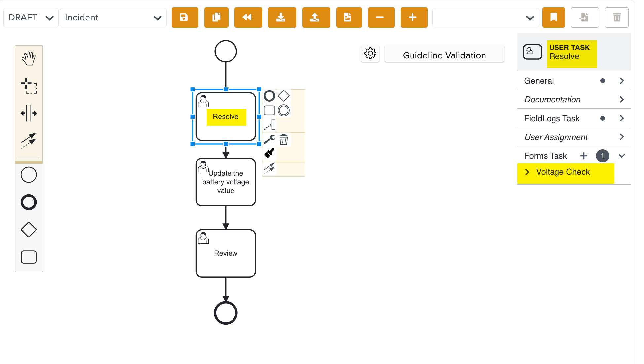The image size is (644, 364).
Task: Open the gear settings beside Guideline Validation
Action: coord(370,53)
